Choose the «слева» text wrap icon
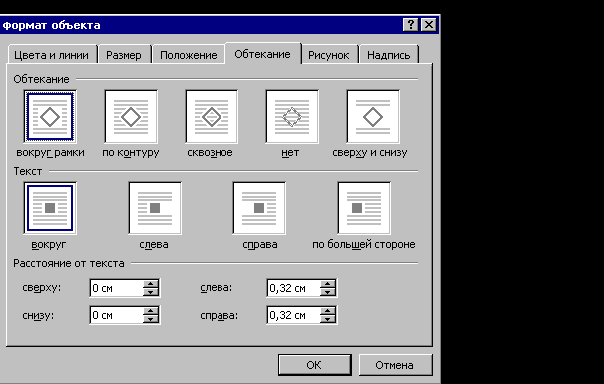 [155, 208]
